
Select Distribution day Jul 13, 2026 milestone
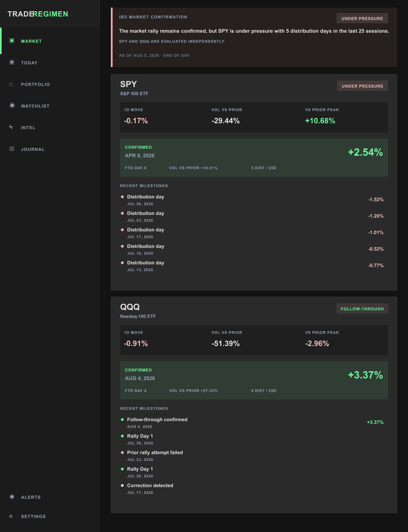click(252, 266)
